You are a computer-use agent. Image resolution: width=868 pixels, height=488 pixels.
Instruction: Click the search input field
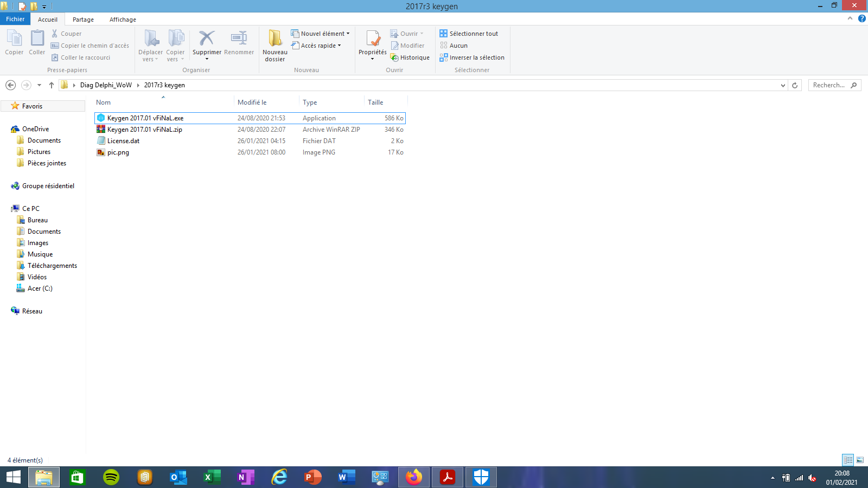(x=829, y=85)
